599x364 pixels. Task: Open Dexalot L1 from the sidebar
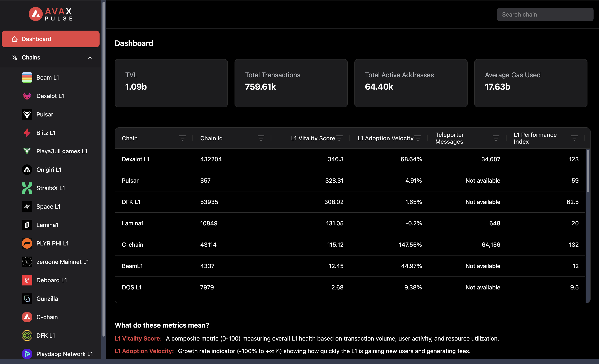point(50,96)
